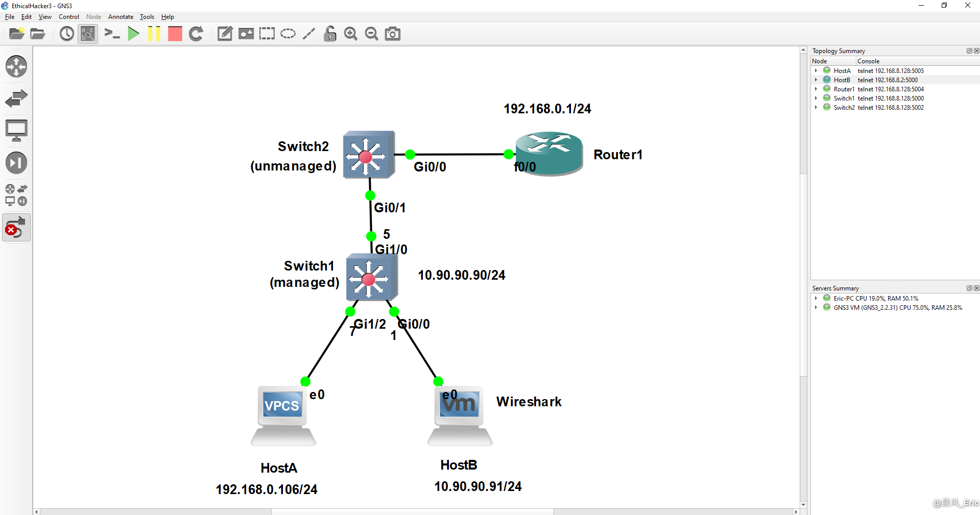Take a screenshot with camera icon
Screen dimensions: 980x515
[393, 34]
